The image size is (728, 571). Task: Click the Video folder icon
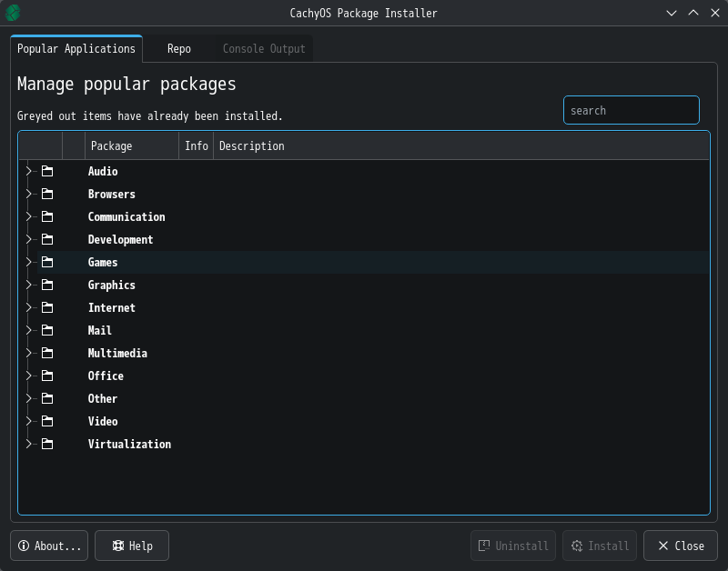pyautogui.click(x=47, y=421)
